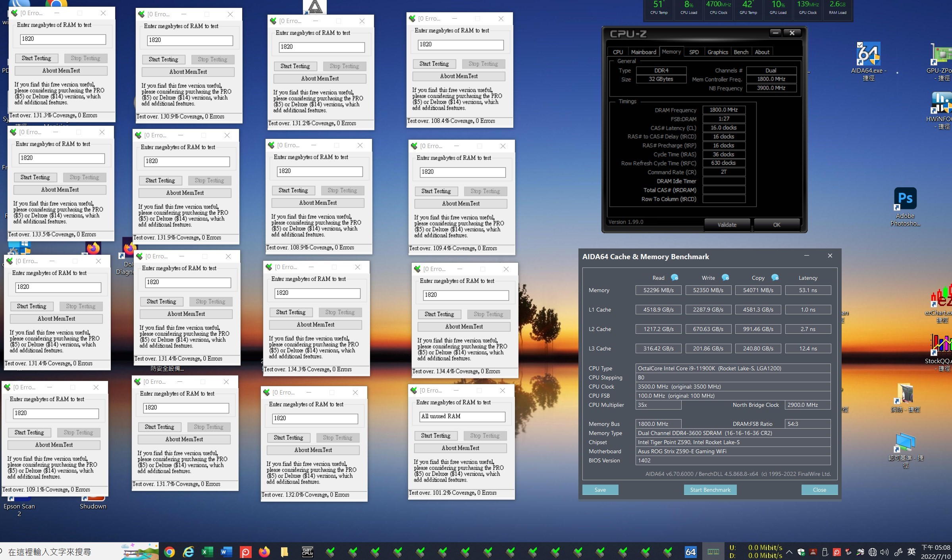Viewport: 952px width, 560px height.
Task: Switch to the SPD tab in CPU-Z
Action: point(694,52)
